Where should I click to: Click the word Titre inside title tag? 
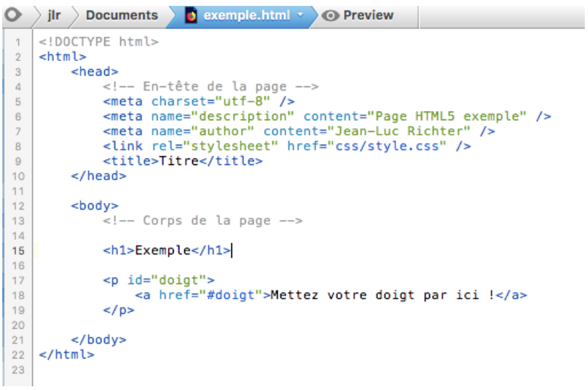(179, 161)
